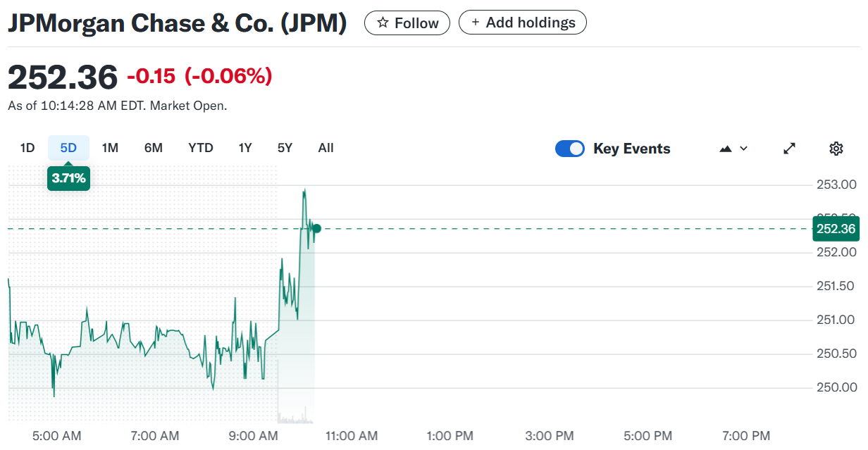Select the 1D time range

click(x=27, y=148)
